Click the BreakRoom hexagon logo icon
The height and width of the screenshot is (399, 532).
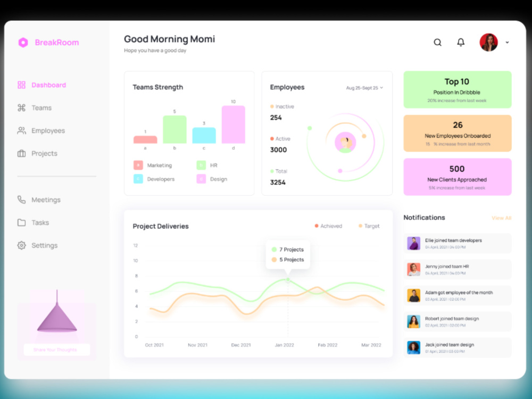[x=23, y=43]
